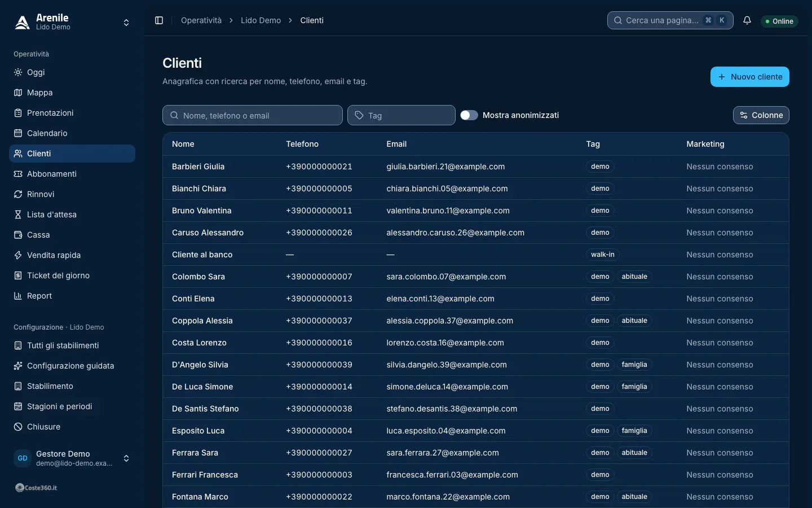Click Nessun consenso on Costa Lorenzo row
The width and height of the screenshot is (812, 508).
[720, 343]
